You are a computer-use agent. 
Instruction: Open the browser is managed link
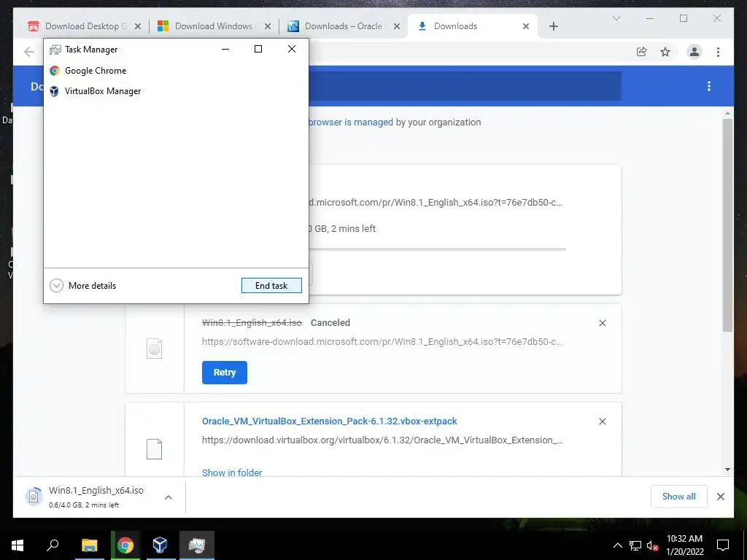[351, 122]
